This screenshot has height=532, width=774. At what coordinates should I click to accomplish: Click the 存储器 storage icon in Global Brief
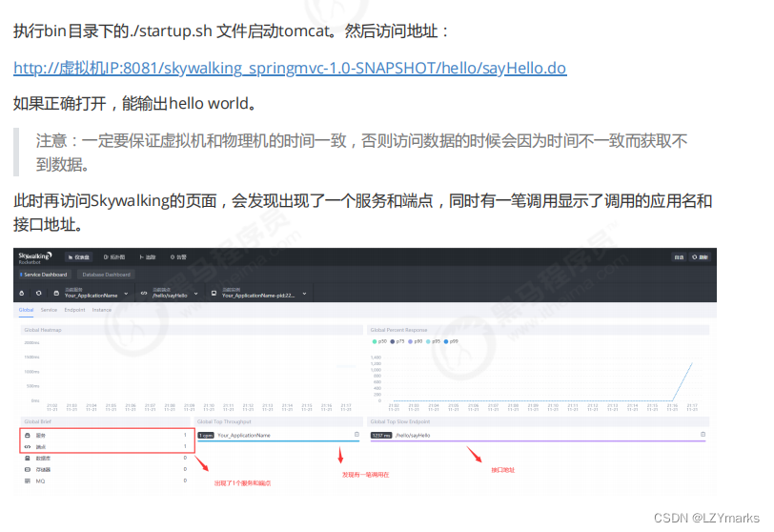(28, 469)
